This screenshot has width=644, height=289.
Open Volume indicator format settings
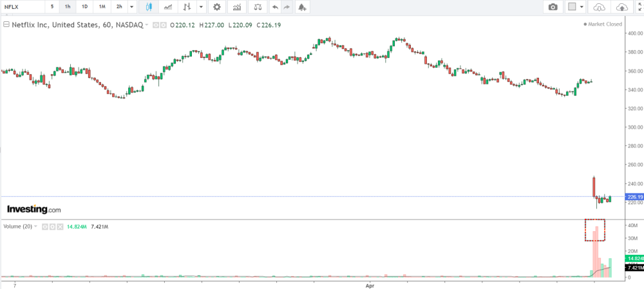(x=53, y=227)
